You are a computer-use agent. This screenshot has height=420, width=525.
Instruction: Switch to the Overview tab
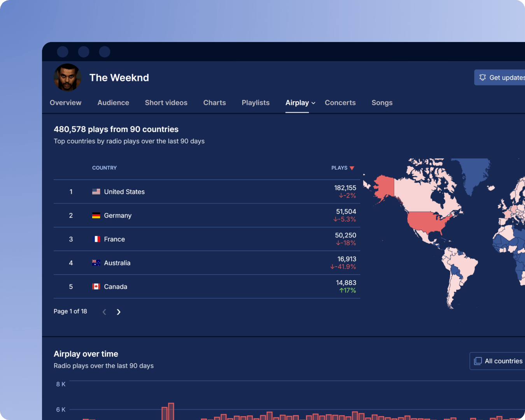pyautogui.click(x=65, y=103)
